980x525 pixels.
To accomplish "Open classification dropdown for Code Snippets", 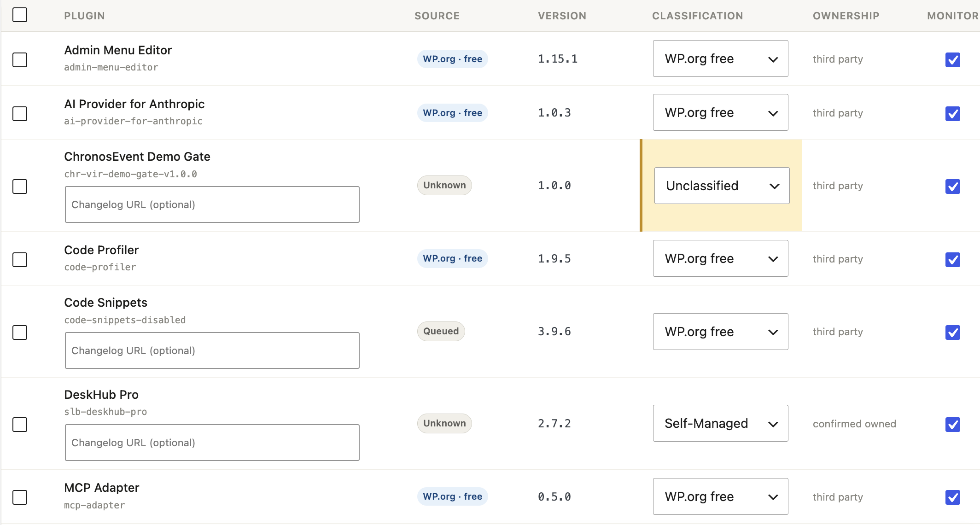I will tap(720, 332).
